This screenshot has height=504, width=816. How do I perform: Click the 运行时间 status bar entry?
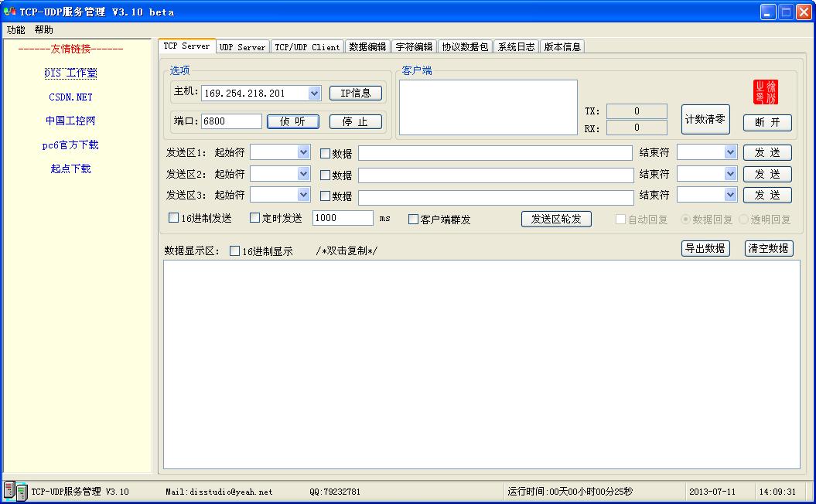(x=570, y=492)
